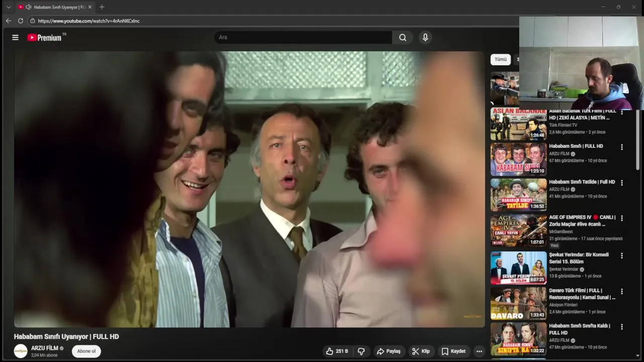Open tab search dropdown arrow

pos(9,7)
